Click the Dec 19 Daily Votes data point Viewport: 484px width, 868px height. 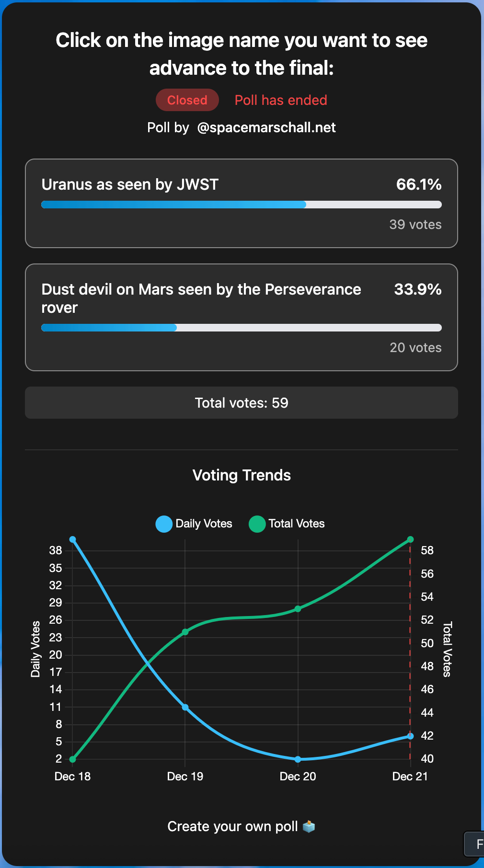point(185,708)
